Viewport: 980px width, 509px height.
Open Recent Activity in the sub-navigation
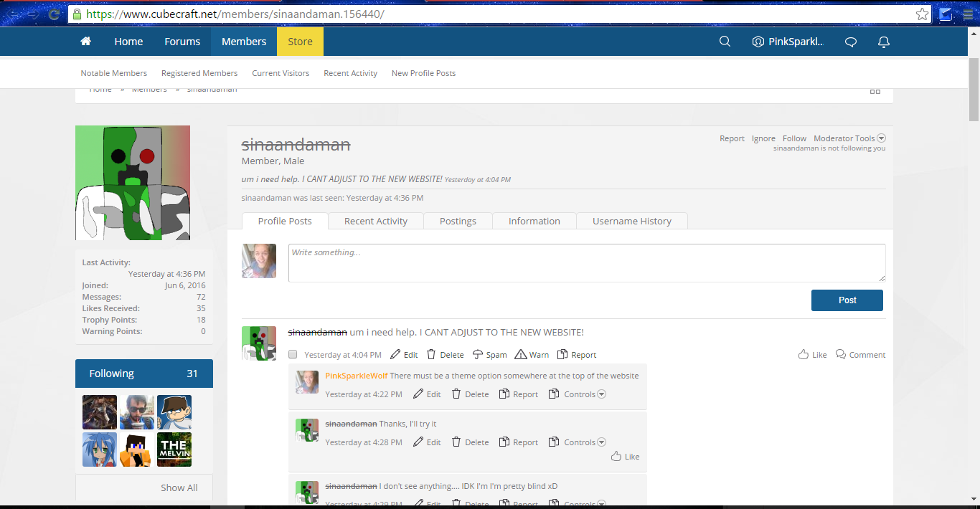pos(350,73)
